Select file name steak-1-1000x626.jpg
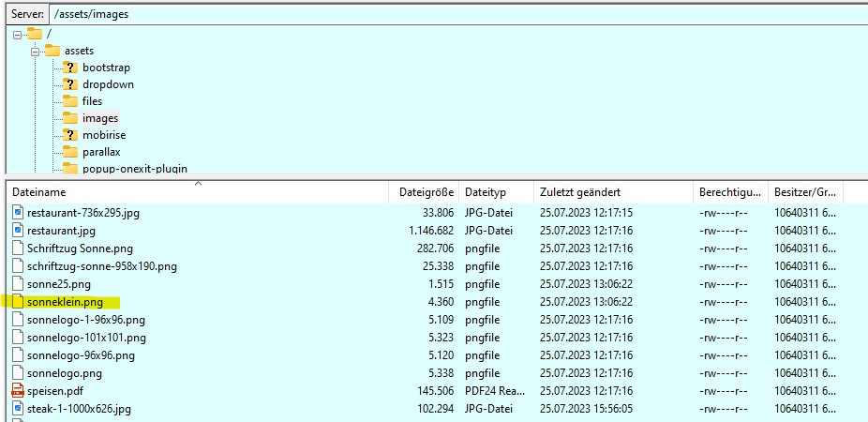This screenshot has width=868, height=422. click(79, 409)
